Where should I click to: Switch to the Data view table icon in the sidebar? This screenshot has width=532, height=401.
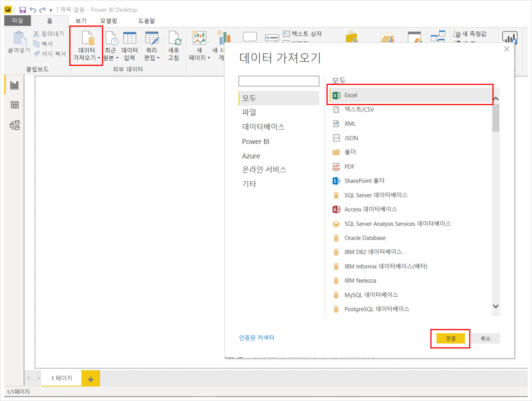click(x=15, y=105)
